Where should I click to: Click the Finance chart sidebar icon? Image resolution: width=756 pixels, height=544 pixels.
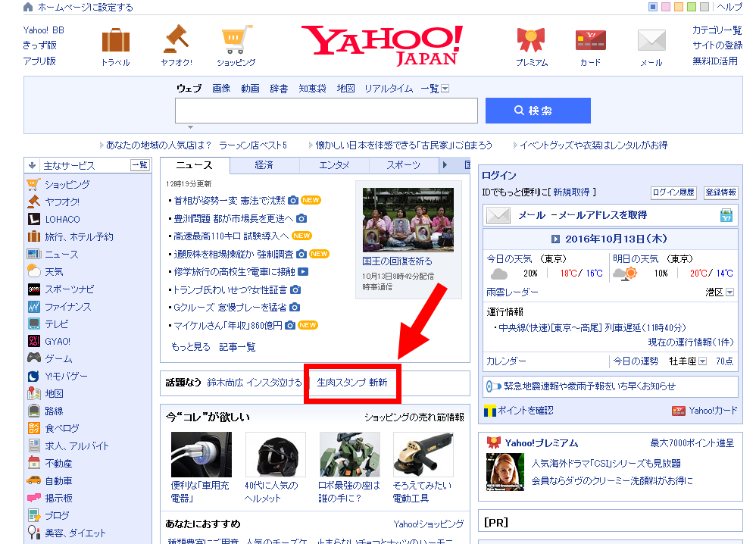point(34,306)
